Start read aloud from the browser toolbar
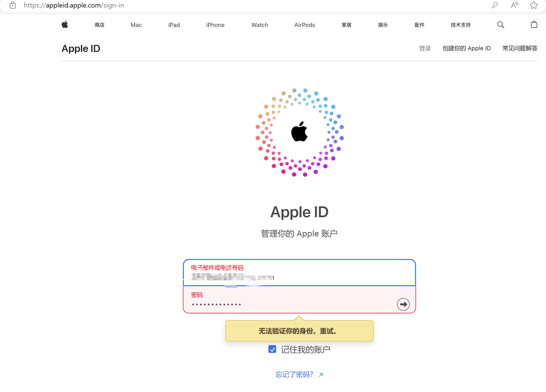The height and width of the screenshot is (392, 546). tap(514, 5)
